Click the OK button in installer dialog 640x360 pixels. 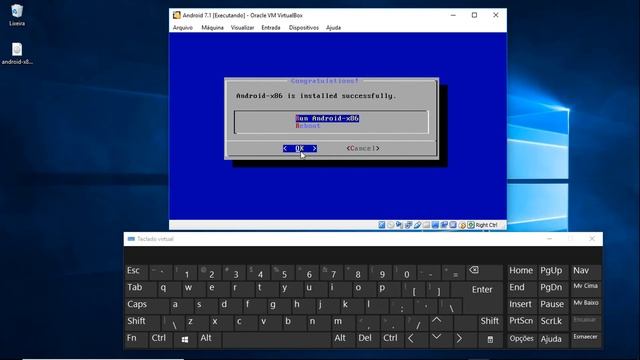[x=300, y=148]
